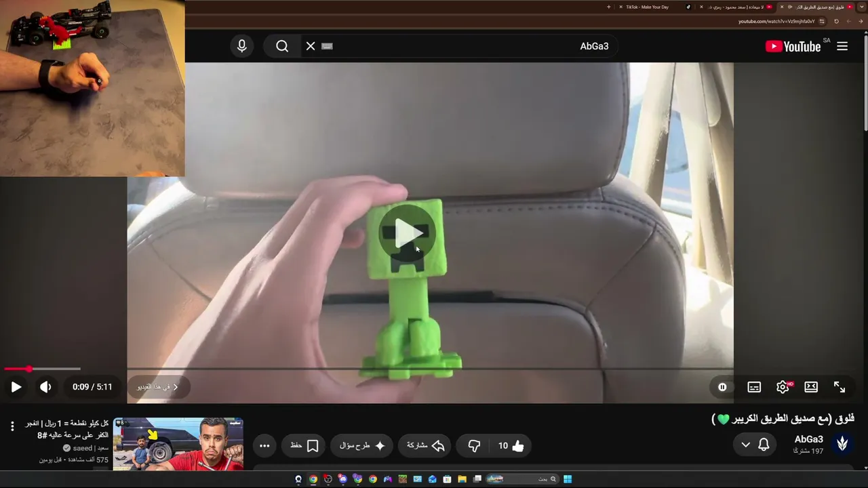Click the 'طرح سؤال' ask button
Image resolution: width=868 pixels, height=488 pixels.
pyautogui.click(x=362, y=445)
